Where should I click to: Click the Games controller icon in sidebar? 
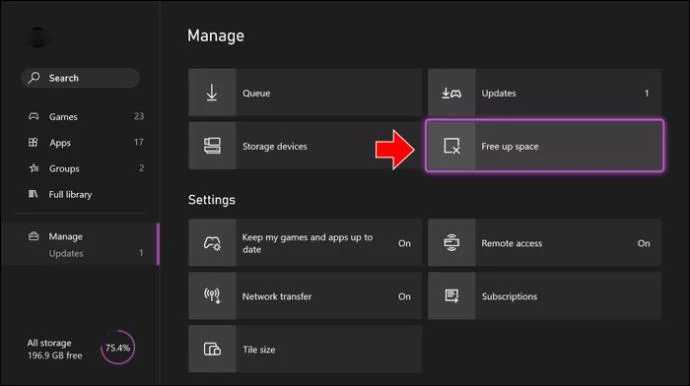[33, 116]
